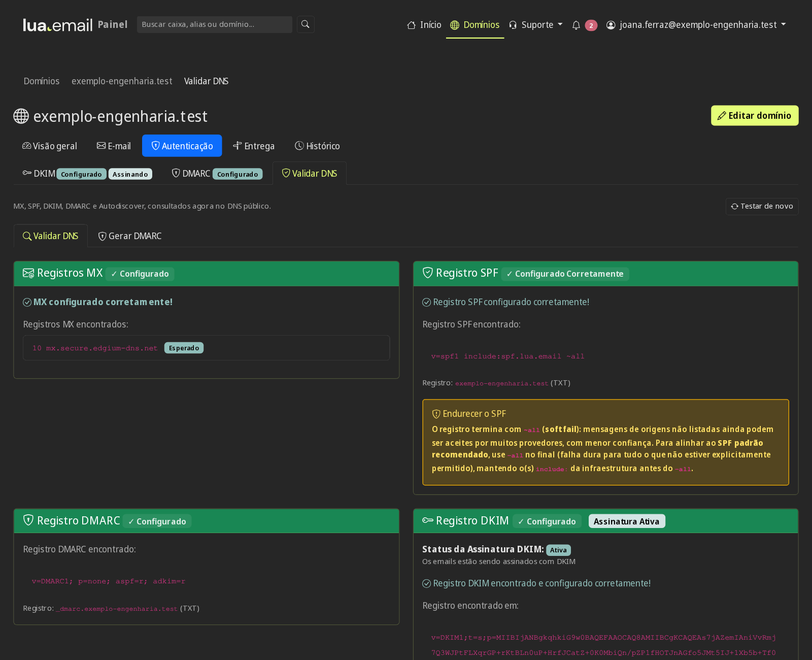The height and width of the screenshot is (660, 812).
Task: Select Domínios in top navigation
Action: [475, 25]
